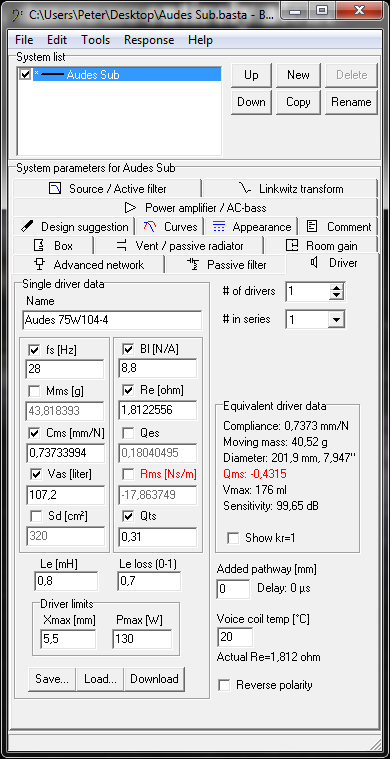This screenshot has height=759, width=392.
Task: Open the File menu
Action: (x=24, y=40)
